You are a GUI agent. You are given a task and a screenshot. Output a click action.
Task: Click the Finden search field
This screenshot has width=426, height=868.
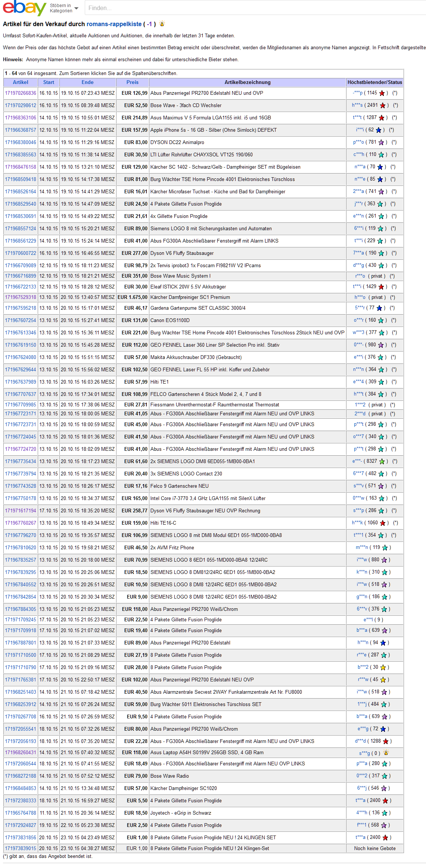[255, 8]
